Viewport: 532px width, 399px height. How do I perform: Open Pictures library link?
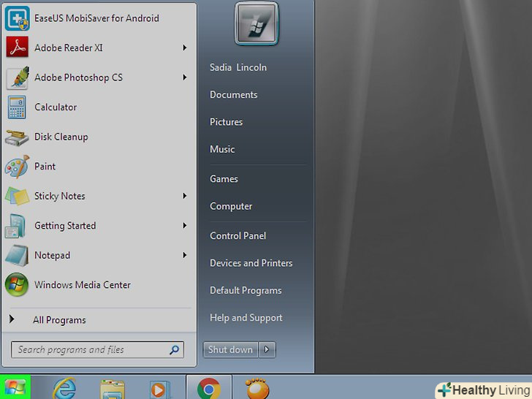tap(226, 122)
